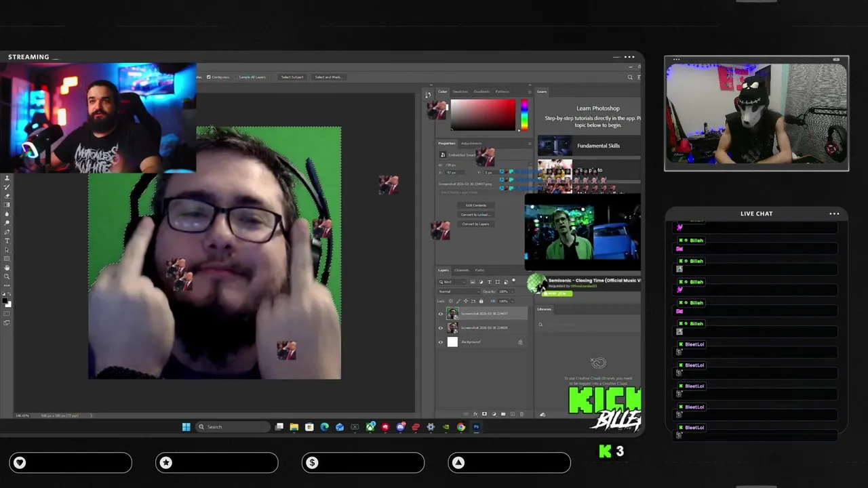Add a layer mask icon
Viewport: 868px width, 488px height.
(x=484, y=414)
